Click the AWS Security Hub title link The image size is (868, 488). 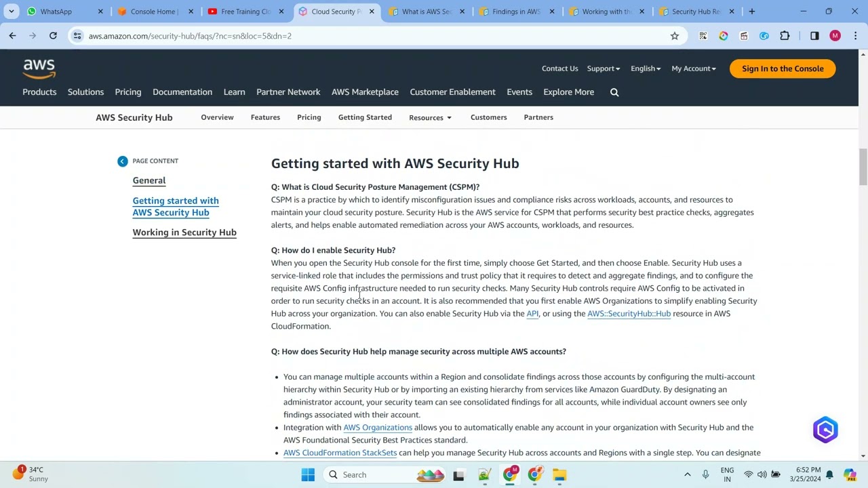[x=134, y=118]
